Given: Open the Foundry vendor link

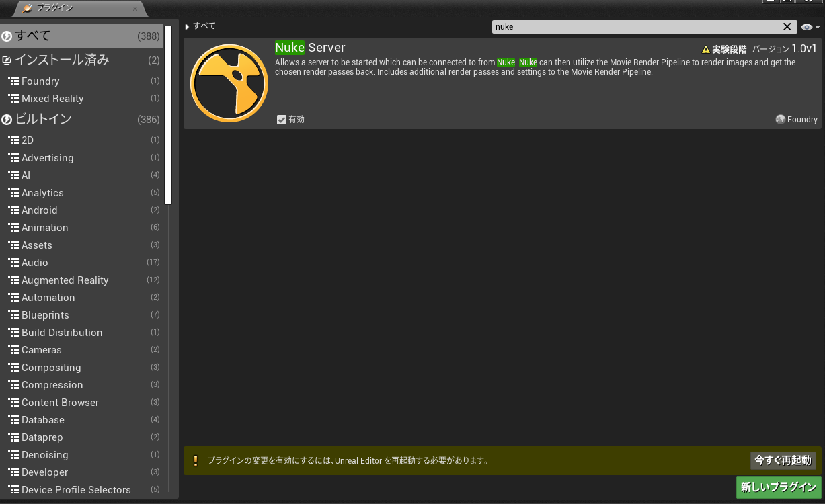Looking at the screenshot, I should [x=802, y=120].
